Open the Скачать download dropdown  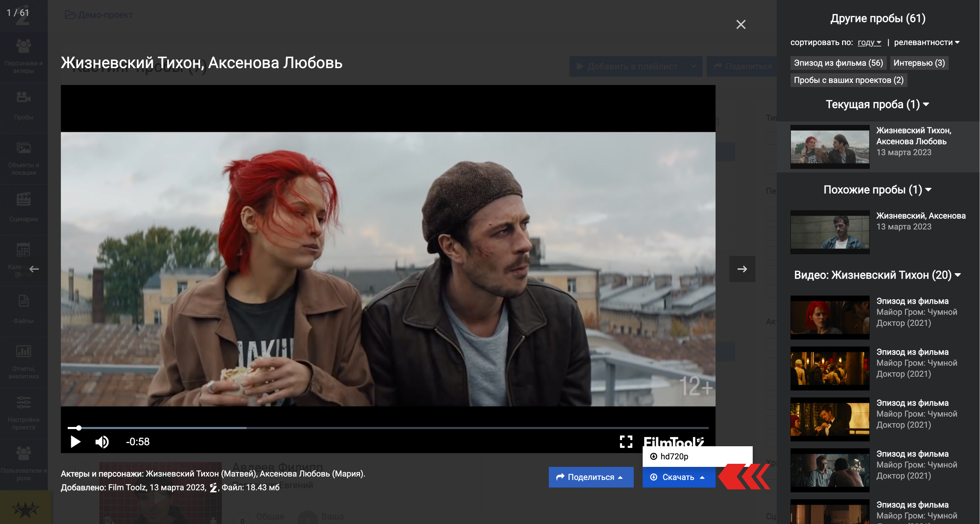pyautogui.click(x=679, y=477)
